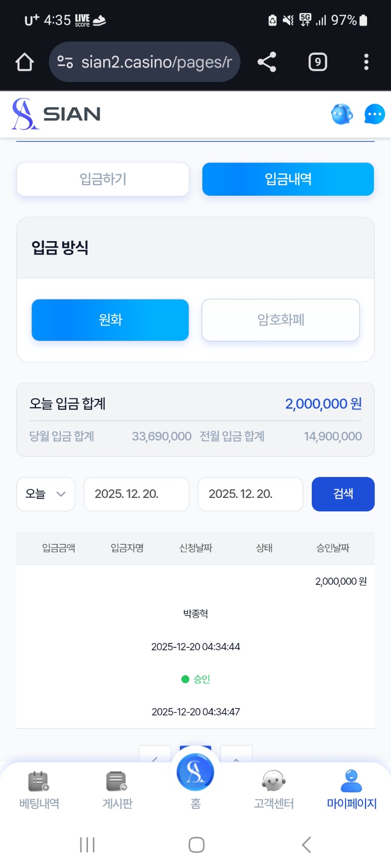Expand the 오늘 period dropdown

[x=45, y=494]
